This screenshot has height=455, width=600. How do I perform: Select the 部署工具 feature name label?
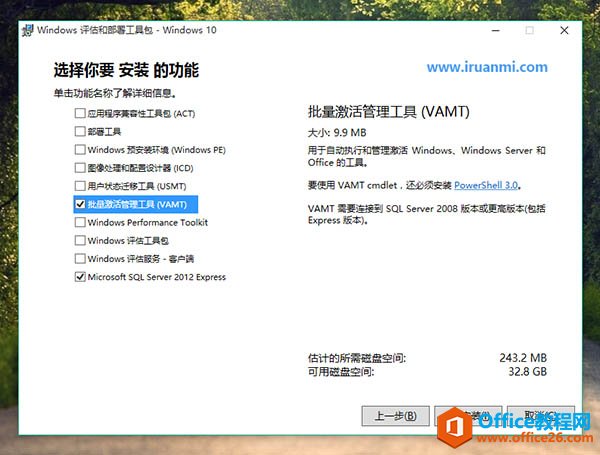(104, 132)
